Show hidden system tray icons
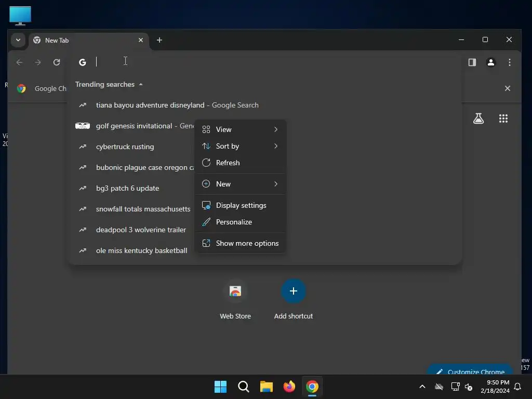 coord(422,387)
